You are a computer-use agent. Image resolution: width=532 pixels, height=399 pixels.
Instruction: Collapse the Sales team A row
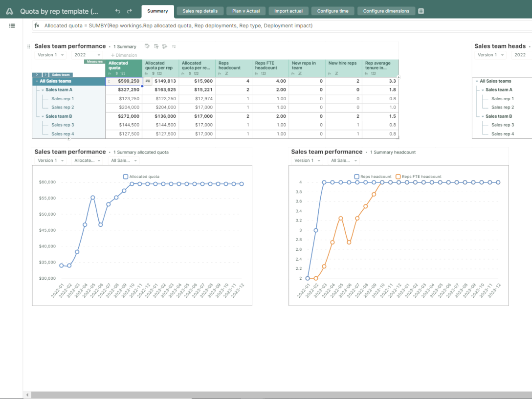click(x=43, y=90)
